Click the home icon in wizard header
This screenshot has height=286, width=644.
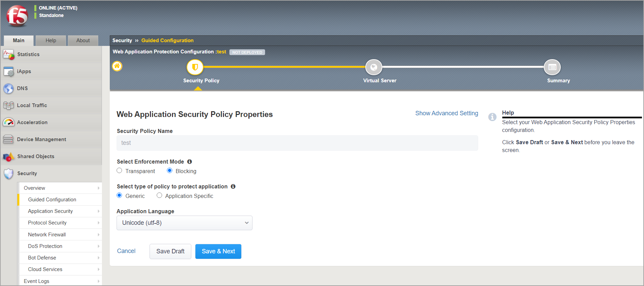(x=117, y=66)
